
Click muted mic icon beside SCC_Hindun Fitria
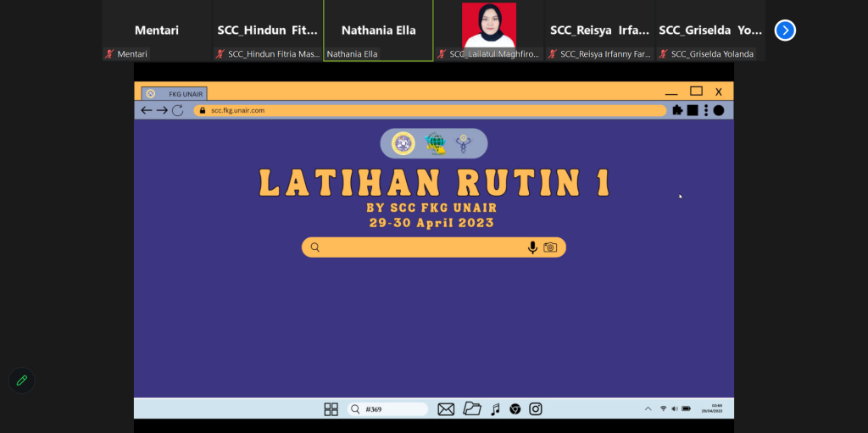click(220, 54)
